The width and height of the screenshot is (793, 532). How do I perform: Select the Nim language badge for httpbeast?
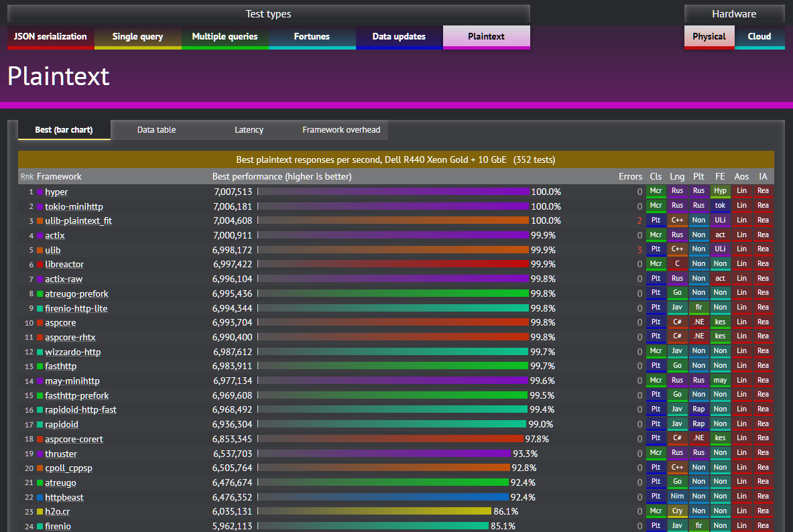pos(677,497)
